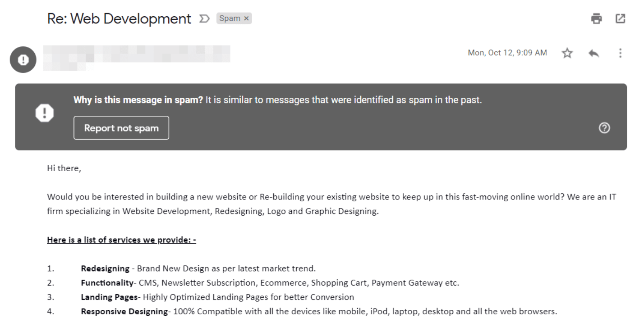Click the Report not spam button
Viewport: 644px width, 322px height.
point(121,128)
